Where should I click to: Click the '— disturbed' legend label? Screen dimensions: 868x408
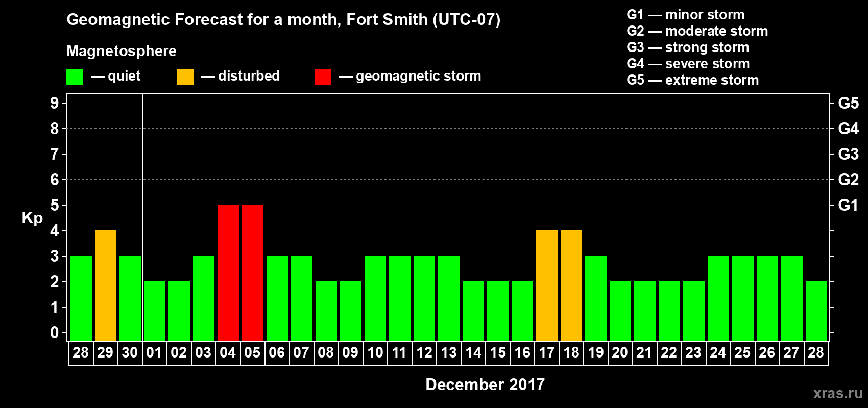(x=240, y=76)
